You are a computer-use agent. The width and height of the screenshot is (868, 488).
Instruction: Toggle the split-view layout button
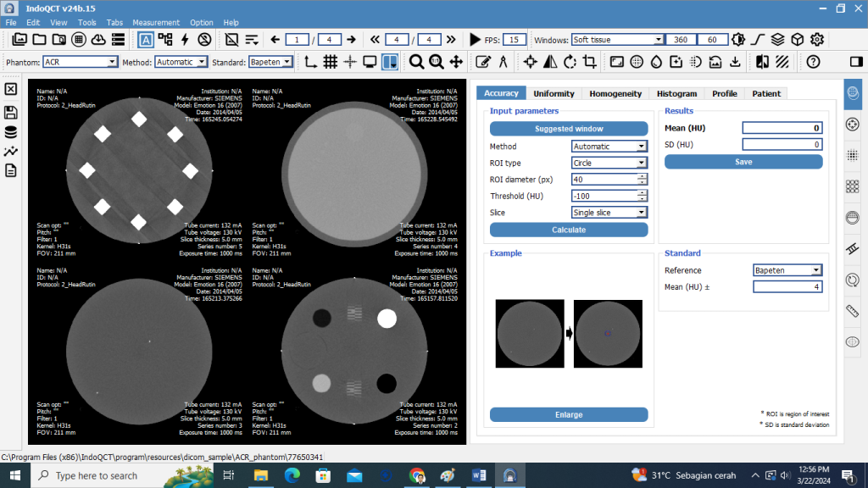click(389, 62)
